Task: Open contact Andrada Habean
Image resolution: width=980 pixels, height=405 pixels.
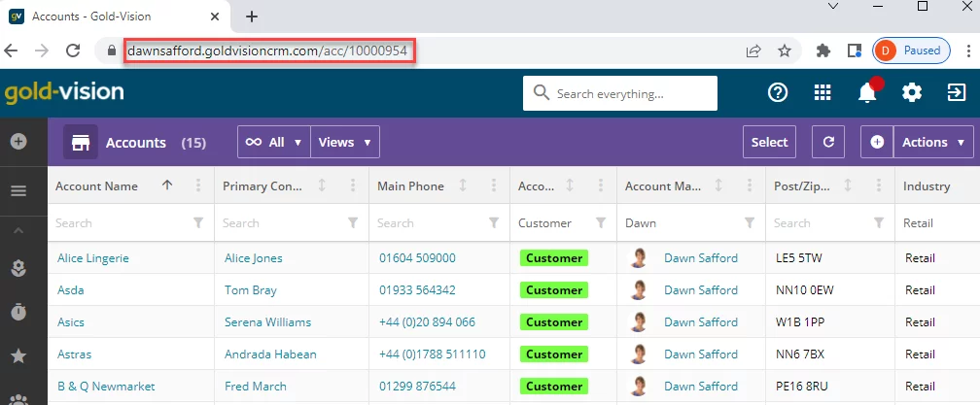Action: pyautogui.click(x=270, y=354)
